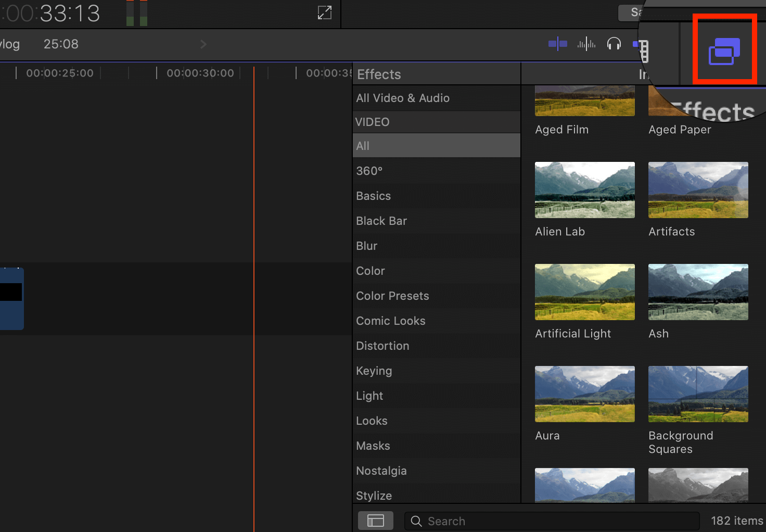Open the 360° effects category
The image size is (766, 532).
click(x=437, y=171)
